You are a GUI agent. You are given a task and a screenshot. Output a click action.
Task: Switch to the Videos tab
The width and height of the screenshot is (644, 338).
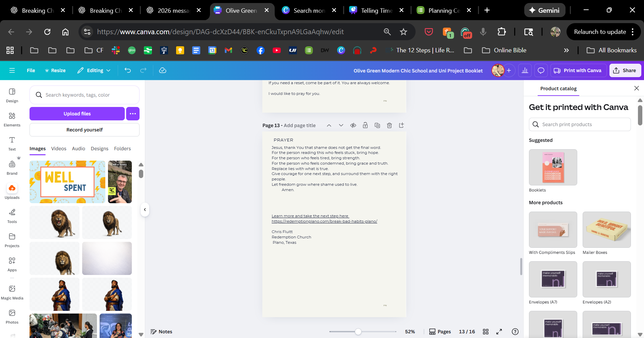point(59,149)
